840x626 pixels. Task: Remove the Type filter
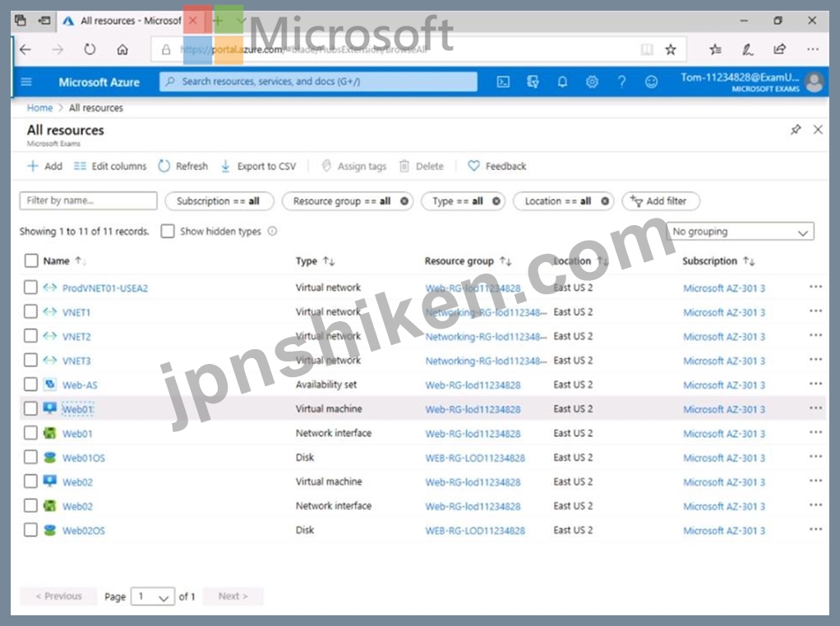click(496, 201)
